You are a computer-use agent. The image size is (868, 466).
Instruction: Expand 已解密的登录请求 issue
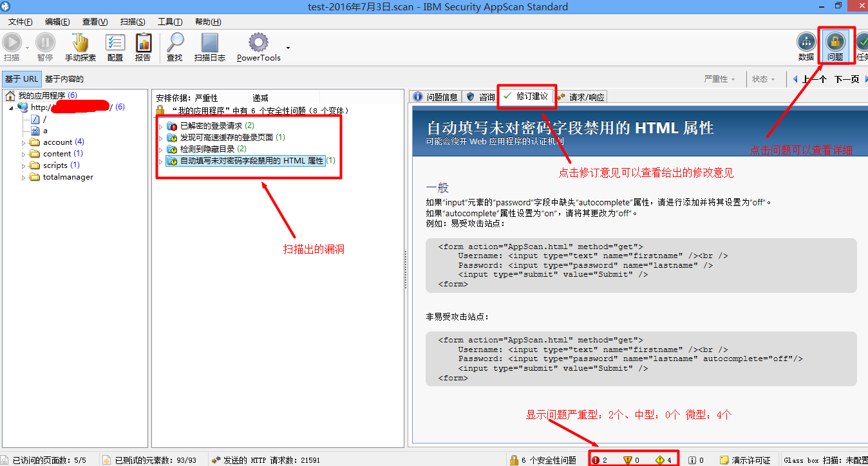(161, 126)
